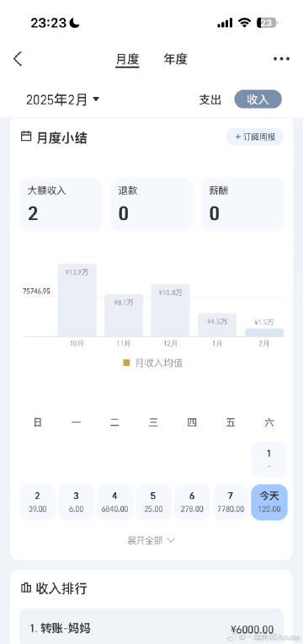Tap the moon focus mode icon
The height and width of the screenshot is (644, 303).
[x=74, y=23]
